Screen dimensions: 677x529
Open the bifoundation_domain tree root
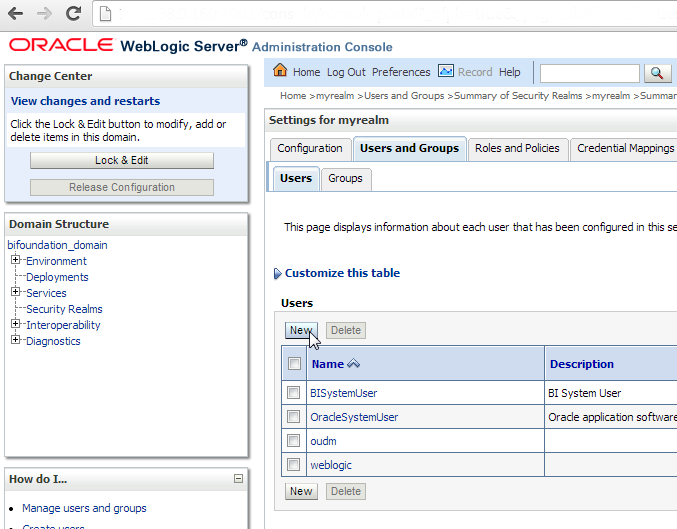57,245
